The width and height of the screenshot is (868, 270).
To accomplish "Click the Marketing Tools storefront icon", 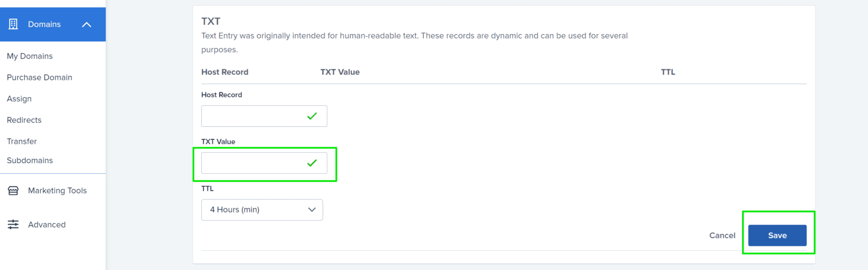I will 13,191.
